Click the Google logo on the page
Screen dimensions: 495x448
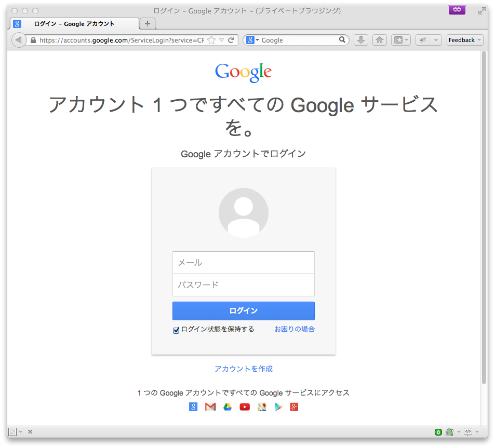tap(244, 72)
